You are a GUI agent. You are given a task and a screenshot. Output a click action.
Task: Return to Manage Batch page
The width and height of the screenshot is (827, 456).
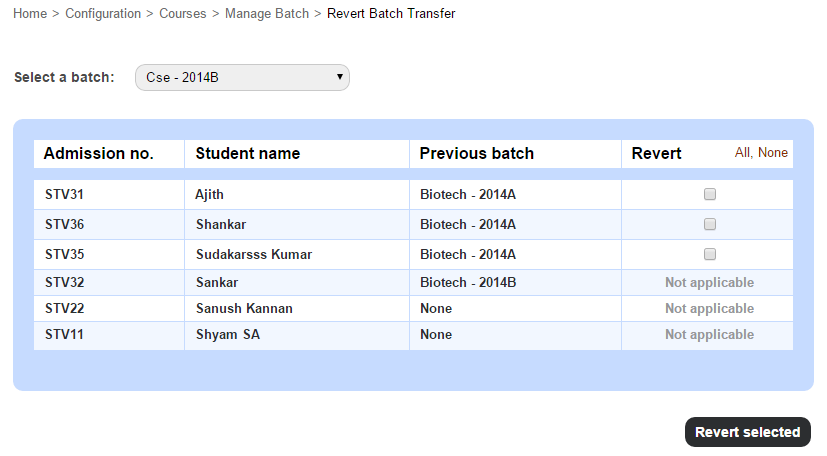tap(267, 14)
